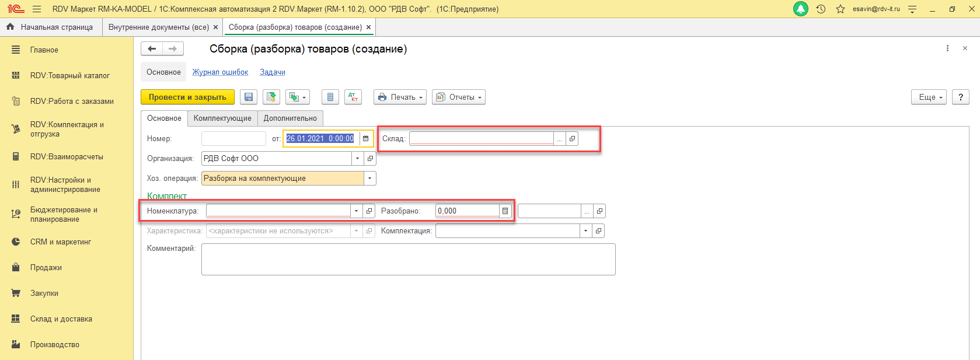The image size is (980, 360).
Task: Click the green notifications bell icon
Action: pos(801,9)
